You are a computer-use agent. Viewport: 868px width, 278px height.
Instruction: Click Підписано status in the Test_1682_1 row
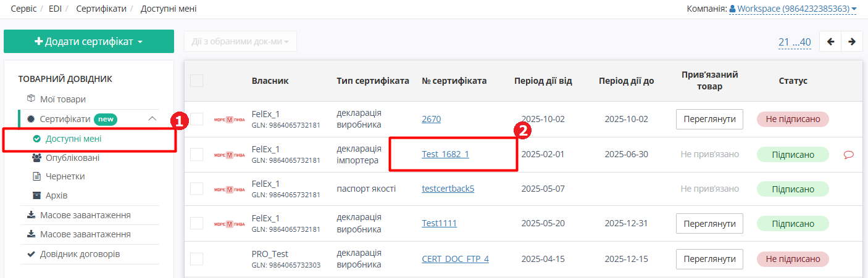click(x=793, y=155)
